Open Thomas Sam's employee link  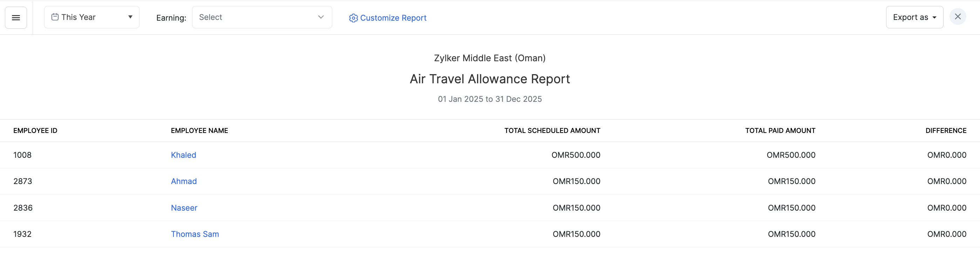click(x=195, y=234)
